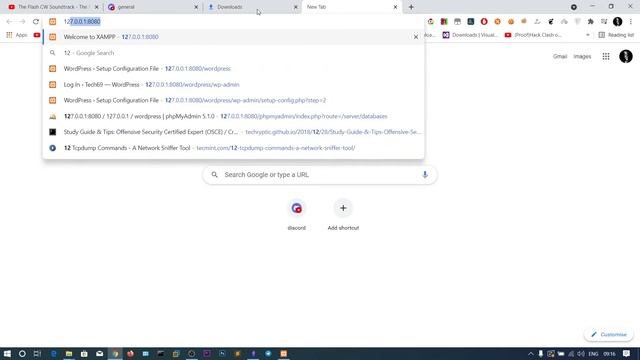640x360 pixels.
Task: Open a new tab with plus button
Action: (x=411, y=7)
